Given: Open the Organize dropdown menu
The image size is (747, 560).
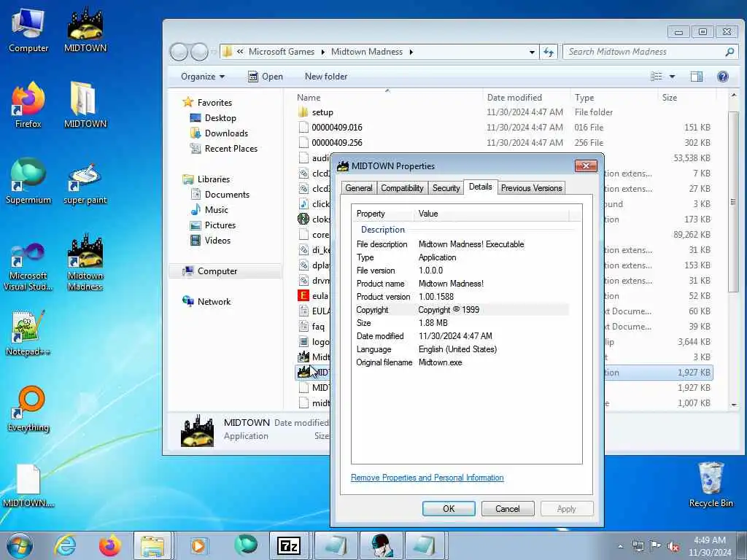Looking at the screenshot, I should [203, 77].
